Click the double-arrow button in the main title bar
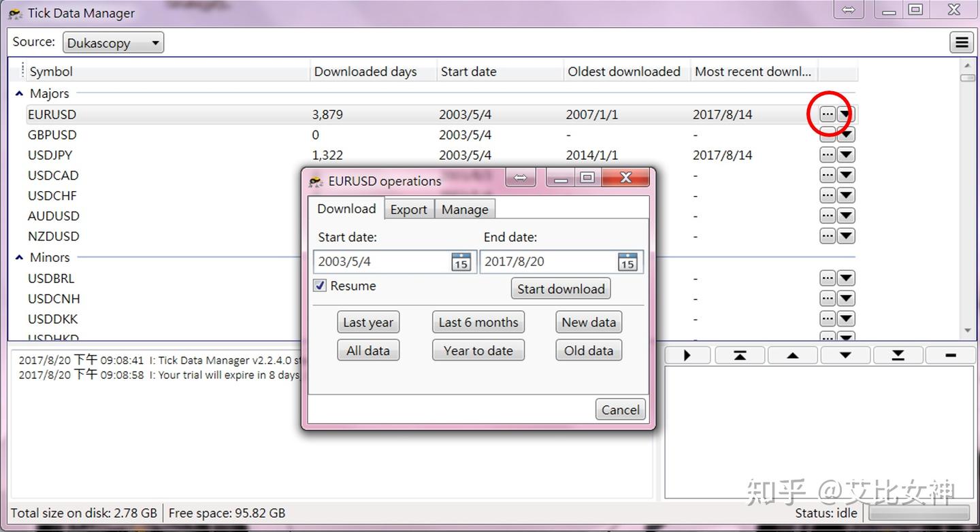Viewport: 980px width, 532px height. click(x=849, y=10)
